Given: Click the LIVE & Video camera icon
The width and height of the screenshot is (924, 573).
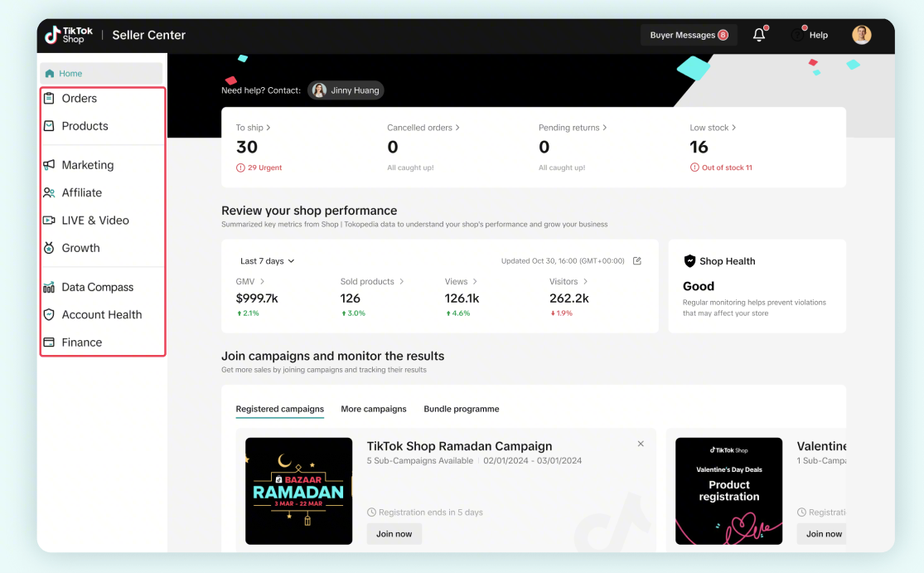Looking at the screenshot, I should (x=49, y=221).
